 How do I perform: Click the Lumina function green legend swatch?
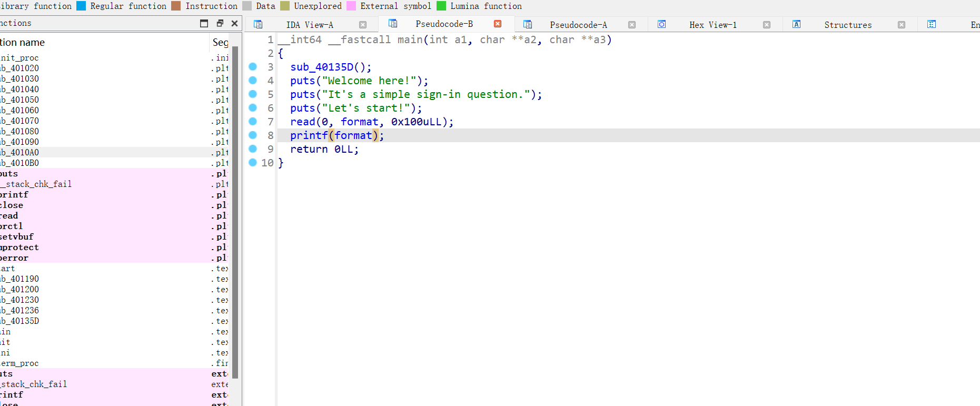441,6
